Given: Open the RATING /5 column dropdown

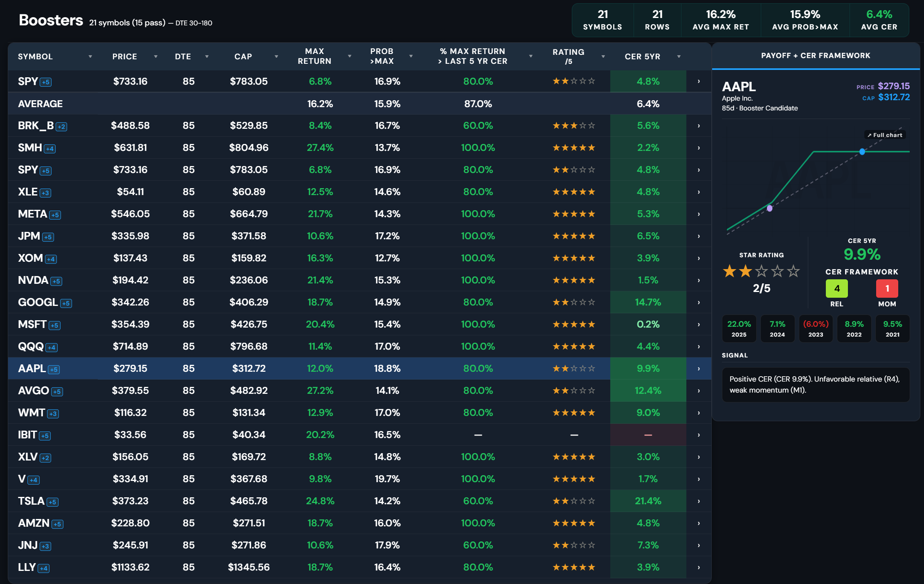Looking at the screenshot, I should pyautogui.click(x=603, y=56).
